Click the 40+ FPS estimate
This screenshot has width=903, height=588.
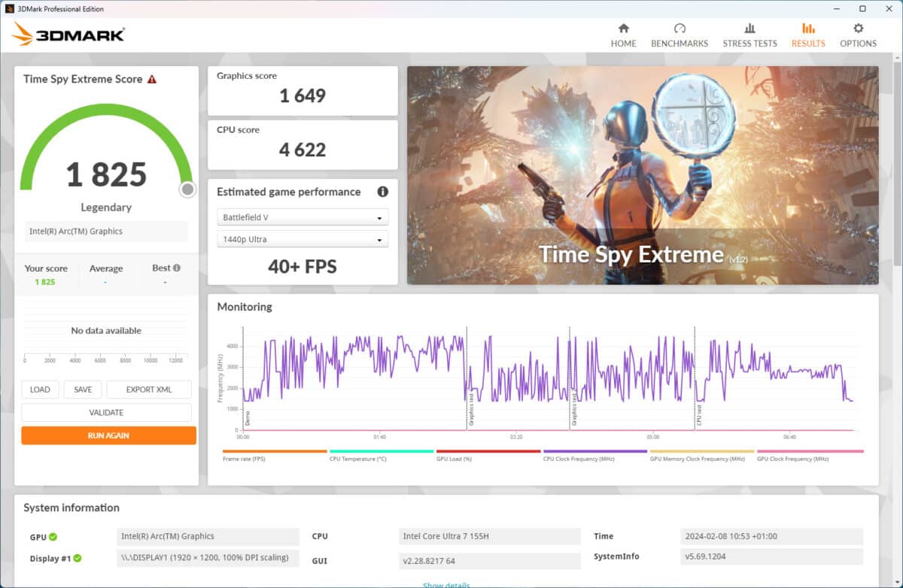tap(303, 266)
